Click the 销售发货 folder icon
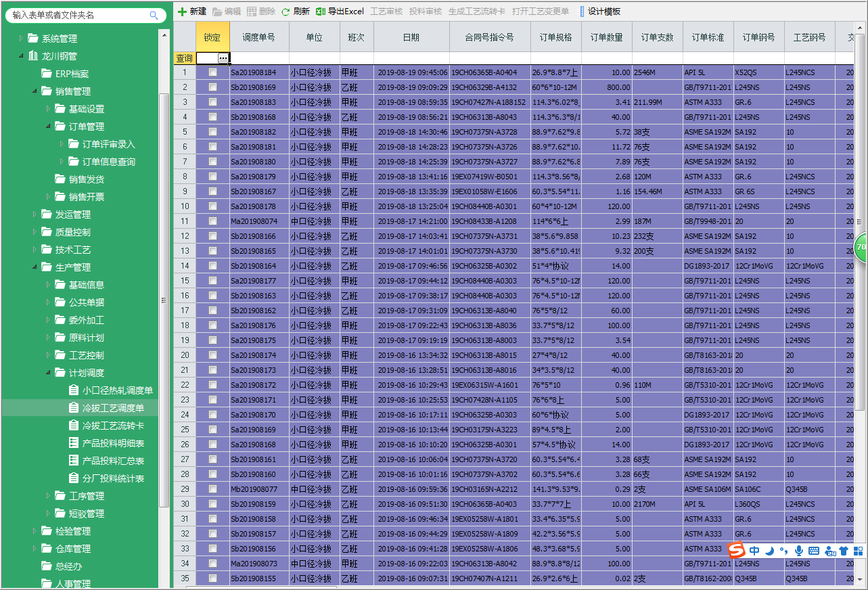The height and width of the screenshot is (590, 868). point(60,179)
